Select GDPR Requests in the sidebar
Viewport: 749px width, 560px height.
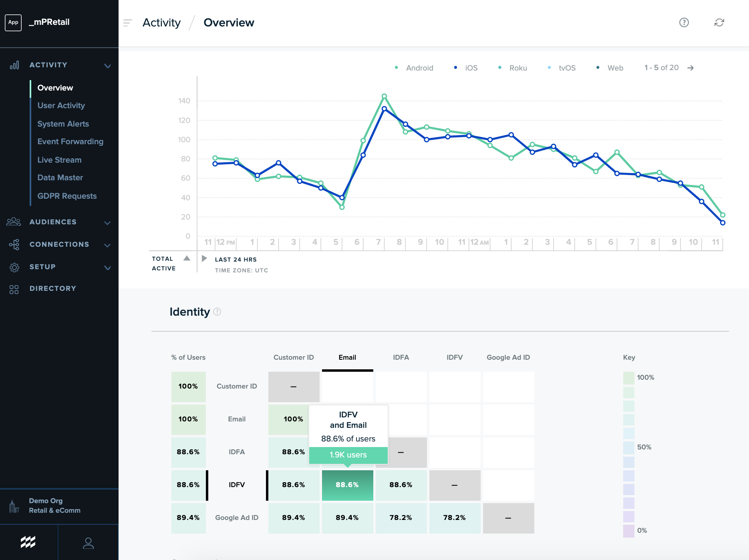pos(67,196)
